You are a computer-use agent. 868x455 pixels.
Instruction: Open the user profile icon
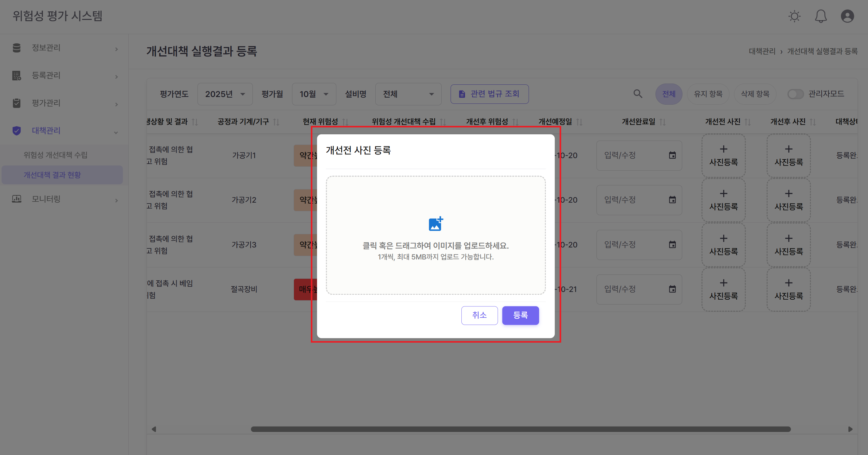[847, 16]
